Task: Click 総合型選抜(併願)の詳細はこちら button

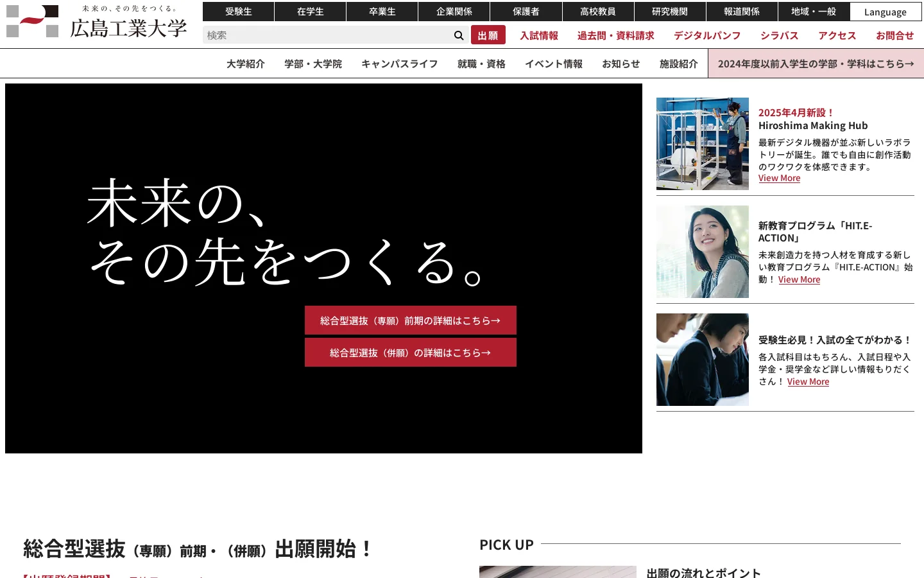Action: point(411,353)
